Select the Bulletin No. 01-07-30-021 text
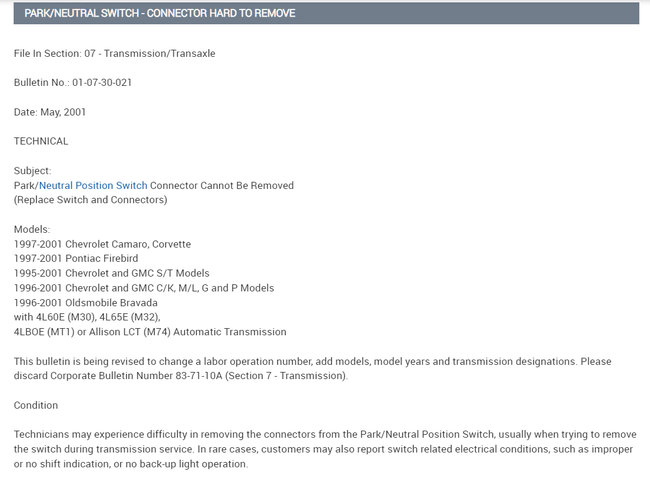This screenshot has height=478, width=650. (x=73, y=82)
